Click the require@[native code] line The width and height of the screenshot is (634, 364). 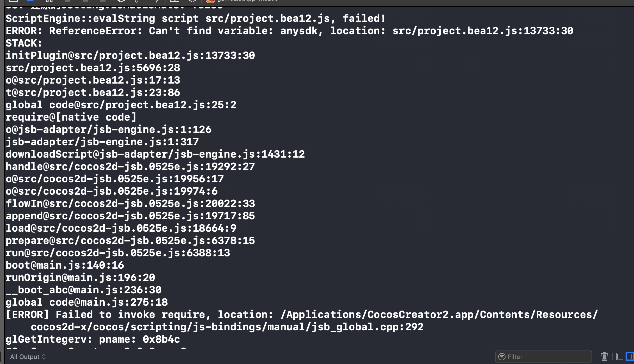[x=71, y=117]
